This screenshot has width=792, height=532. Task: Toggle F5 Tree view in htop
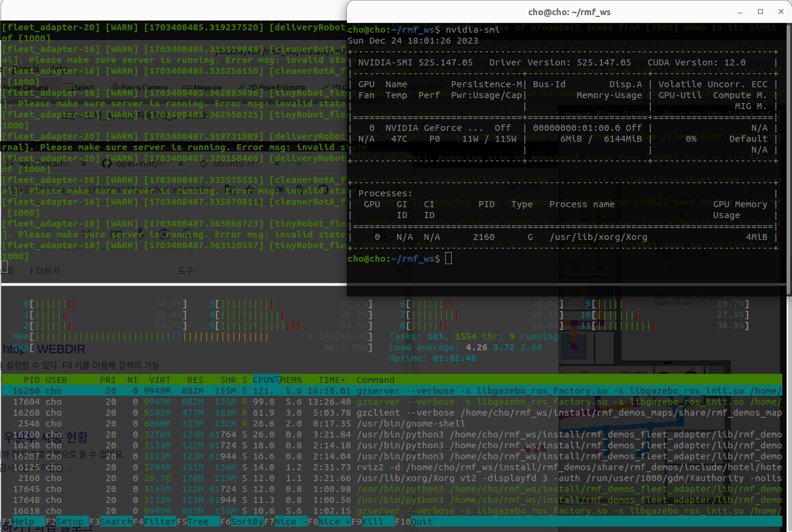[x=198, y=522]
